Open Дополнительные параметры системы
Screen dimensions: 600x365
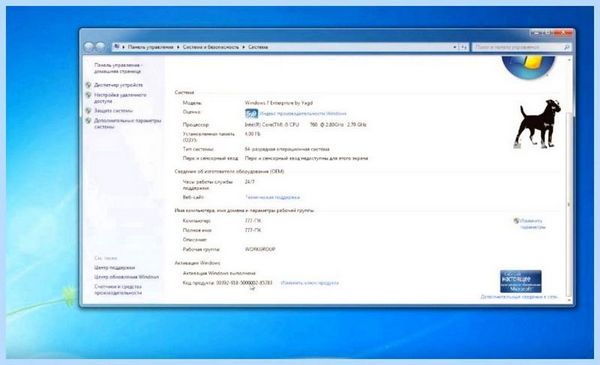tap(127, 124)
